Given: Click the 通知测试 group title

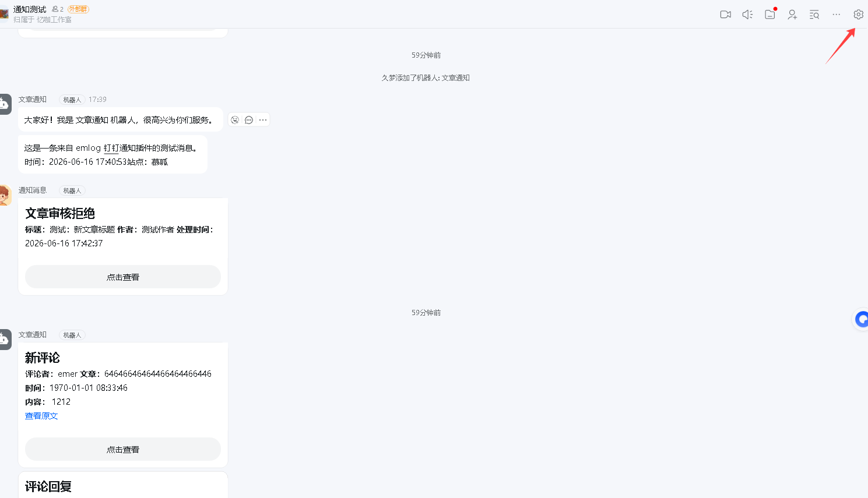Looking at the screenshot, I should pos(30,9).
